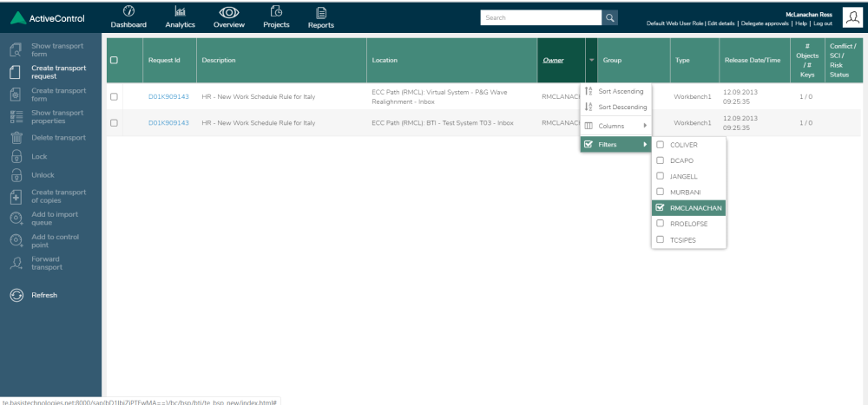Open D01K909143 link in Virtual System row
The height and width of the screenshot is (405, 868).
[168, 97]
